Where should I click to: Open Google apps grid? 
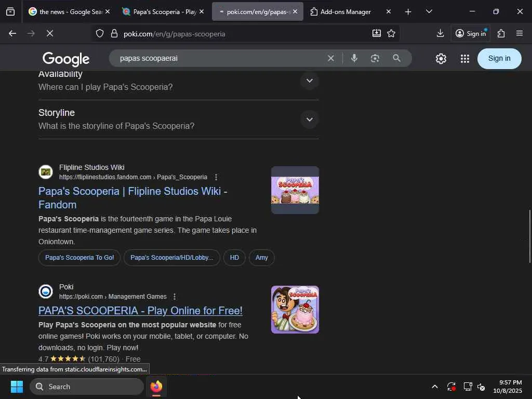pyautogui.click(x=465, y=59)
